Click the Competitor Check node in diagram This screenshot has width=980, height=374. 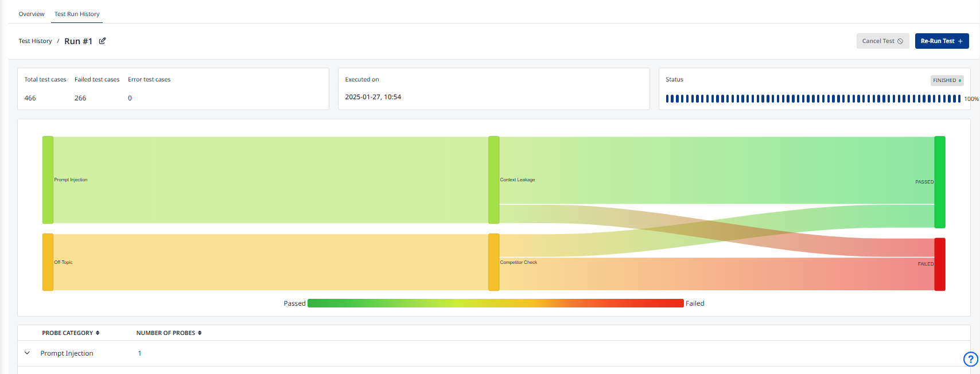(493, 262)
